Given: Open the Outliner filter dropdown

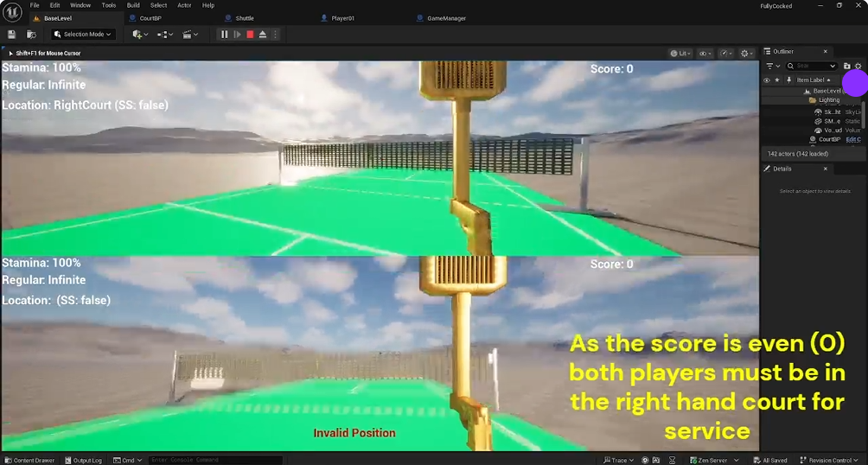Looking at the screenshot, I should (772, 66).
